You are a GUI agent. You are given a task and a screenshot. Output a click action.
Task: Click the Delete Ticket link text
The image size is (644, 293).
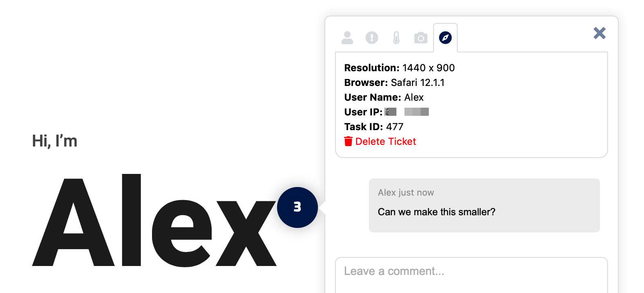tap(386, 142)
